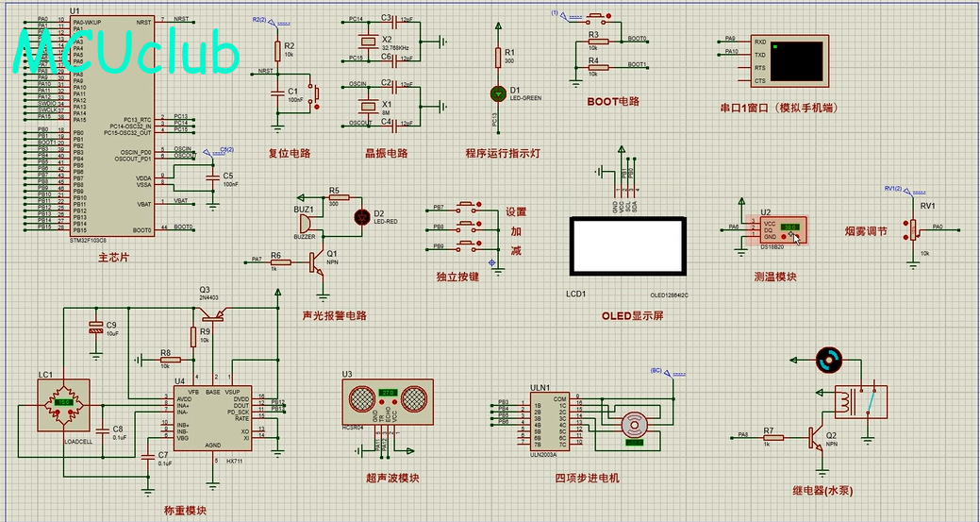The height and width of the screenshot is (522, 980).
Task: Click the 烟雾调节 label
Action: (x=866, y=231)
